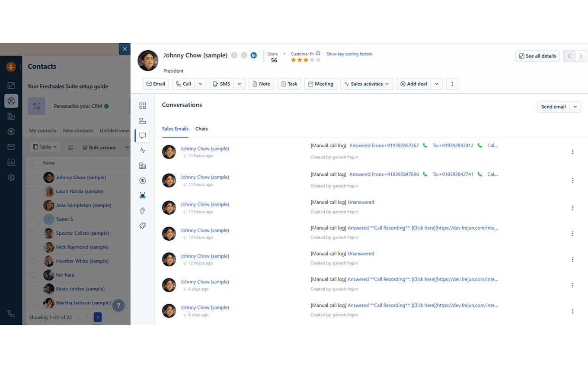Open the overview grid icon in detail panel

[143, 106]
